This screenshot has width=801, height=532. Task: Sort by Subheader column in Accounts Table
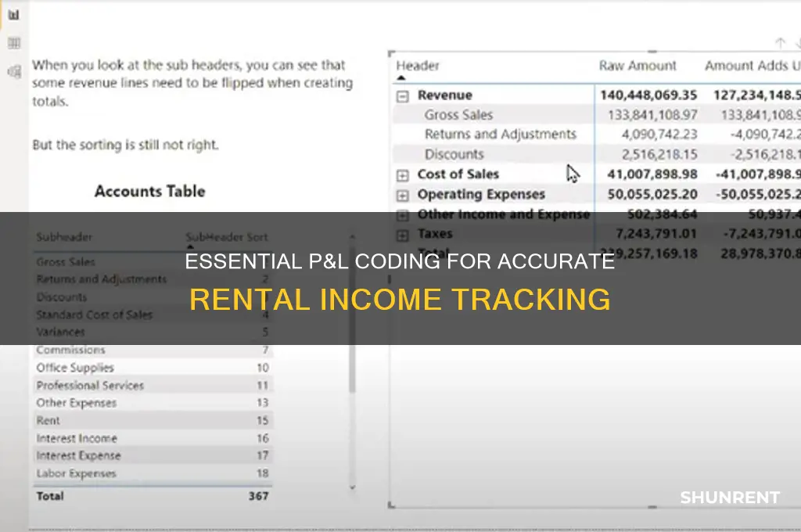click(x=64, y=237)
